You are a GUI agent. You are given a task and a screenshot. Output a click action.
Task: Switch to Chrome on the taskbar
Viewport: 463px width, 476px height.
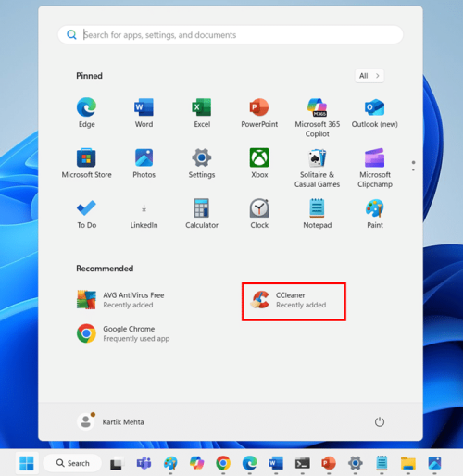[x=223, y=463]
